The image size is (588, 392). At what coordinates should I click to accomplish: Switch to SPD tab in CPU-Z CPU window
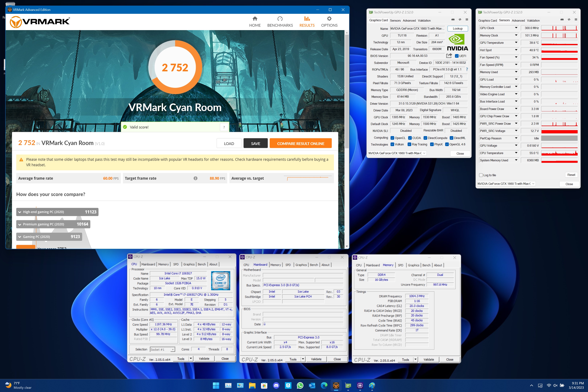click(176, 264)
